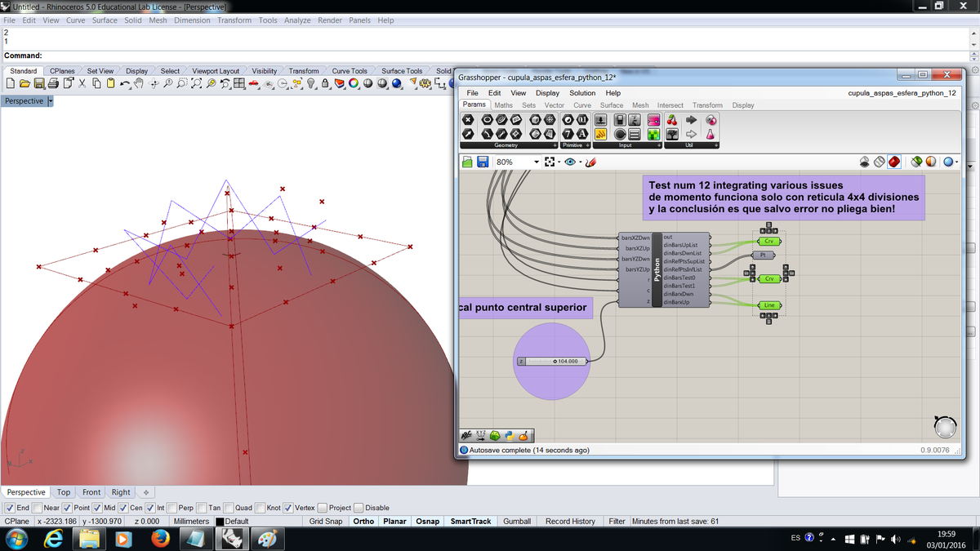Click the cherries icon in Util panel
Screen dimensions: 980x551
point(672,119)
